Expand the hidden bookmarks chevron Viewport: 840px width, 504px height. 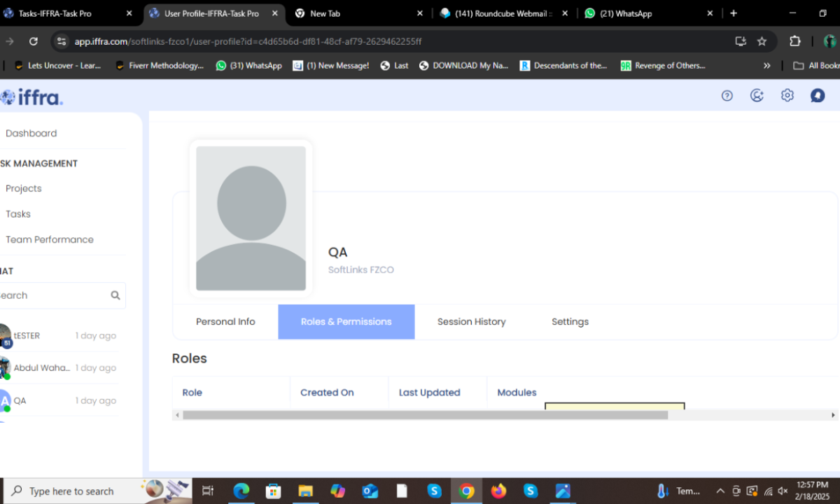(x=766, y=66)
